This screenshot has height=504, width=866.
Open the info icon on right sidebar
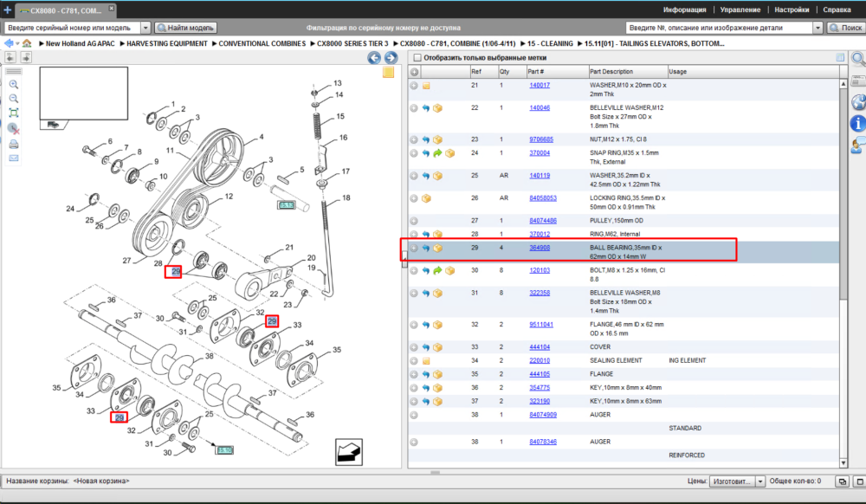[857, 123]
